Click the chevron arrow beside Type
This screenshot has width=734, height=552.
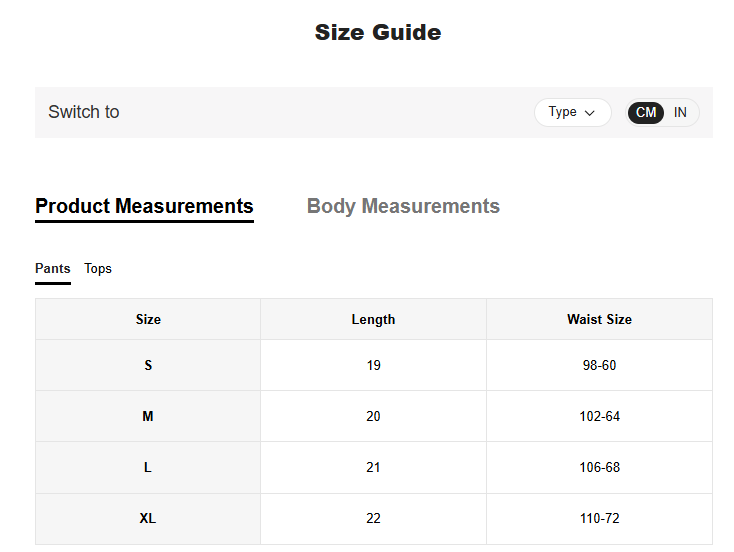point(590,113)
